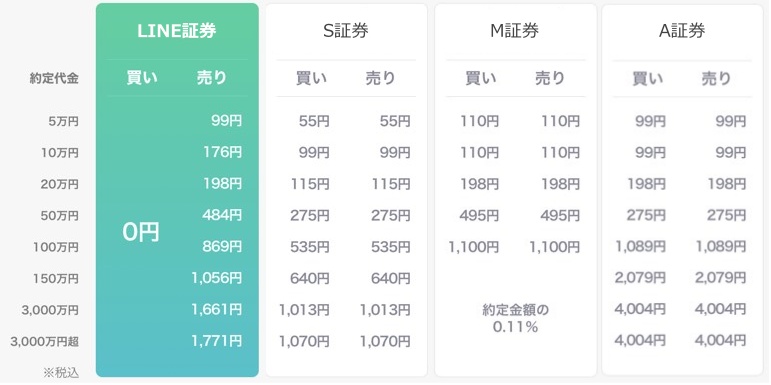The width and height of the screenshot is (771, 385).
Task: Click the 5万円 row label
Action: pyautogui.click(x=63, y=121)
